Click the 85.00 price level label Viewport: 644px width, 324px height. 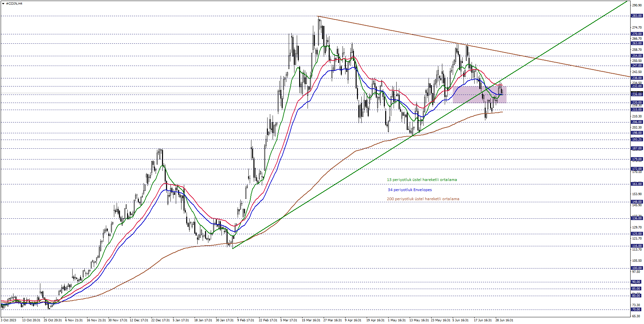(636, 289)
